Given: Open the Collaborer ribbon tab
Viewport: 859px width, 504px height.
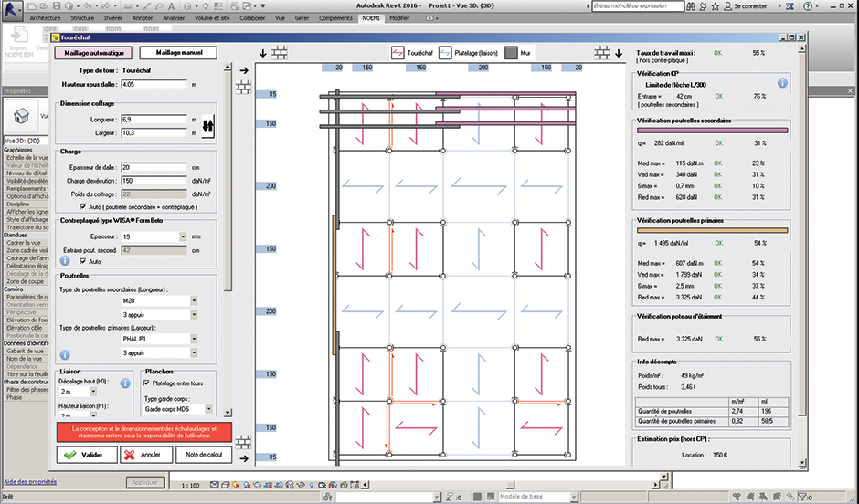Looking at the screenshot, I should (252, 18).
